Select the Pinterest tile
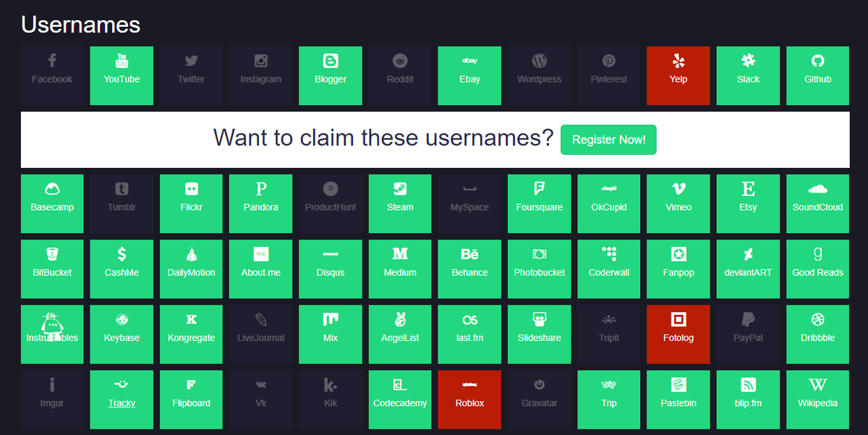This screenshot has width=868, height=435. pos(609,76)
